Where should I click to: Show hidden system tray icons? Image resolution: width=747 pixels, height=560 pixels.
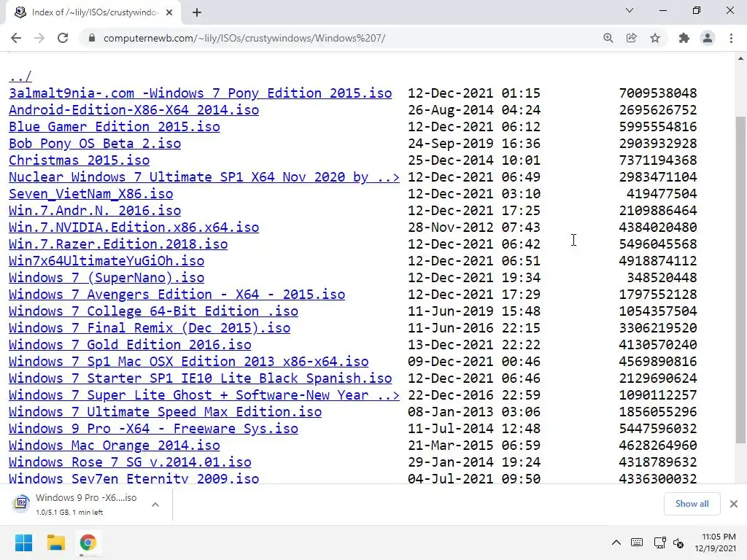[616, 542]
